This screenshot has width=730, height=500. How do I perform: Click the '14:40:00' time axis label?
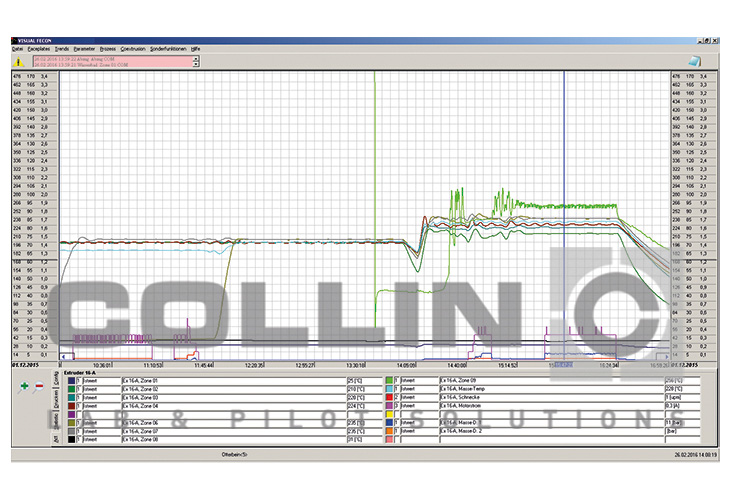click(x=456, y=365)
